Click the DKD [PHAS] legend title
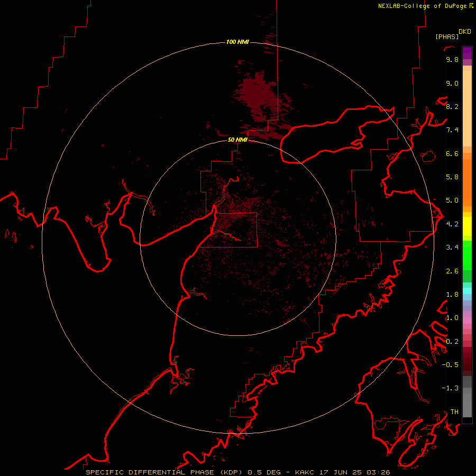The width and height of the screenshot is (476, 476). [x=453, y=34]
